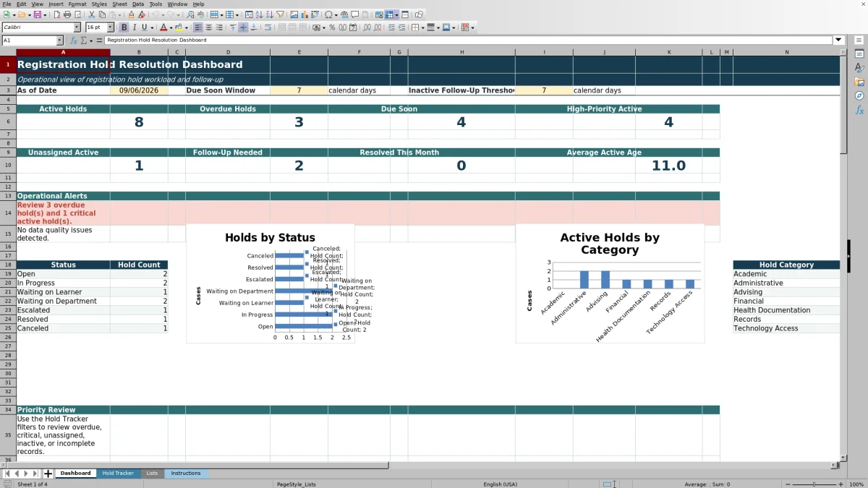Open the Format menu
The width and height of the screenshot is (868, 488).
(77, 4)
